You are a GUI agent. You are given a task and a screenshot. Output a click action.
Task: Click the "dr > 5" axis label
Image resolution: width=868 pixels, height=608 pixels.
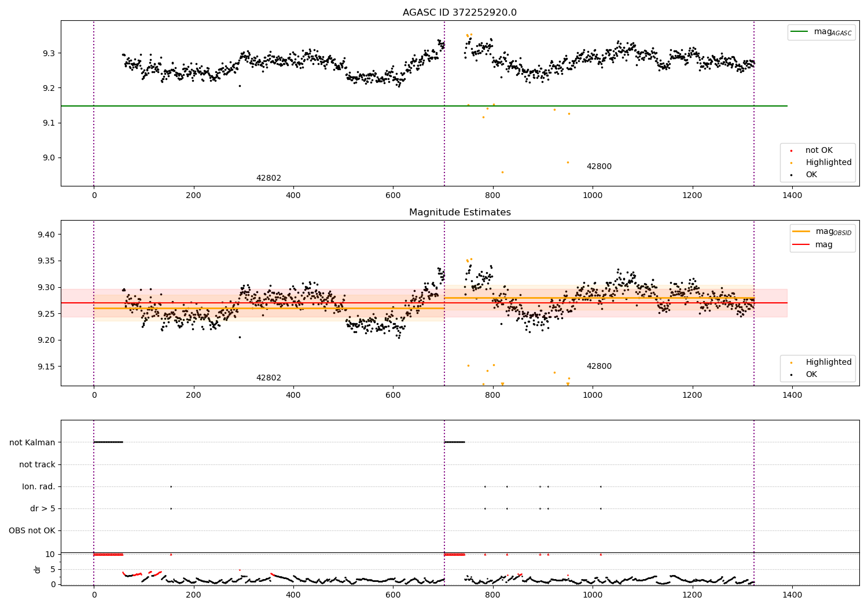43,509
